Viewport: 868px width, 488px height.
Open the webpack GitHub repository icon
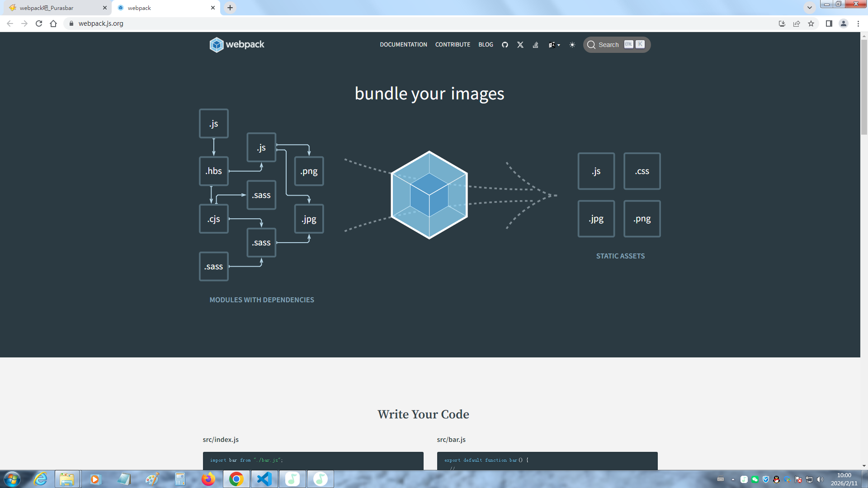505,45
